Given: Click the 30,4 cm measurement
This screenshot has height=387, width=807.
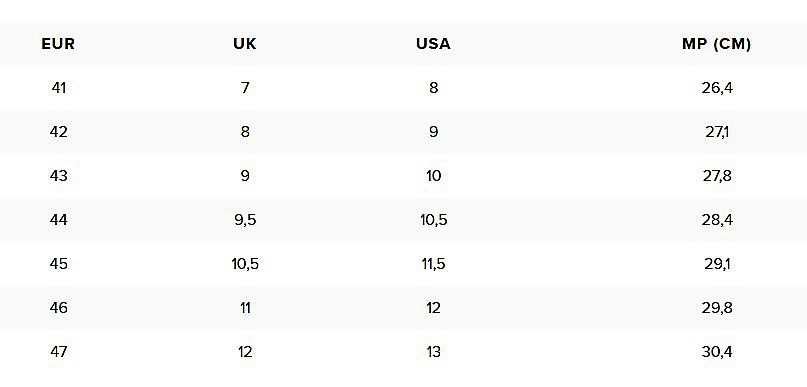Looking at the screenshot, I should coord(717,352).
